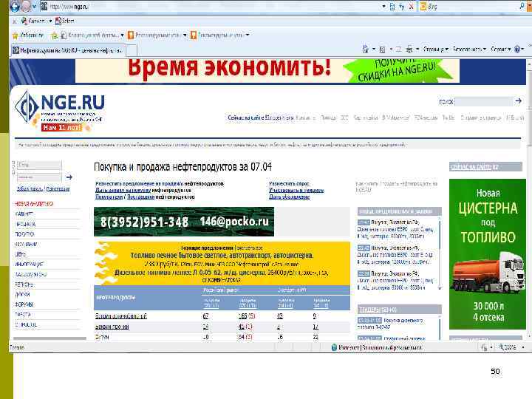Open the Покупатели link

tap(109, 197)
